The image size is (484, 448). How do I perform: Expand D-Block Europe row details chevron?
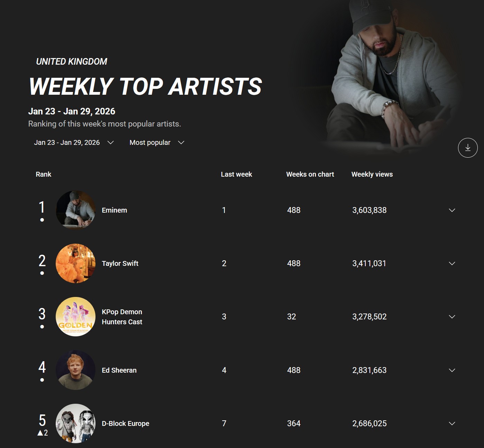click(x=451, y=423)
